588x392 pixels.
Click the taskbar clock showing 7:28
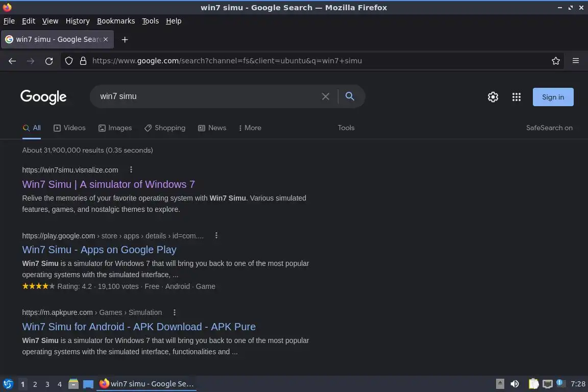tap(578, 384)
